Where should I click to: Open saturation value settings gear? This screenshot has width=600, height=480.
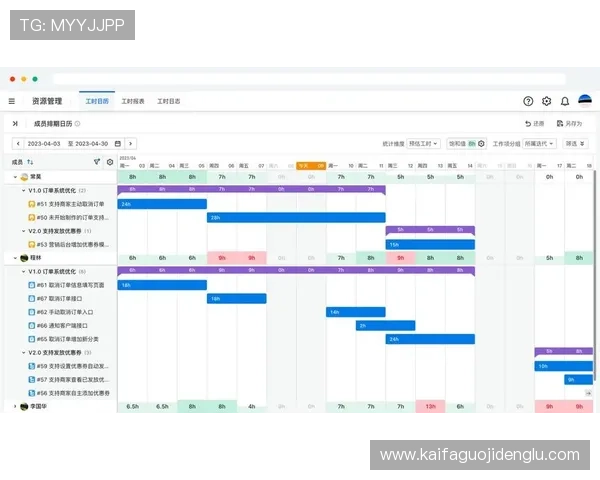pos(481,144)
